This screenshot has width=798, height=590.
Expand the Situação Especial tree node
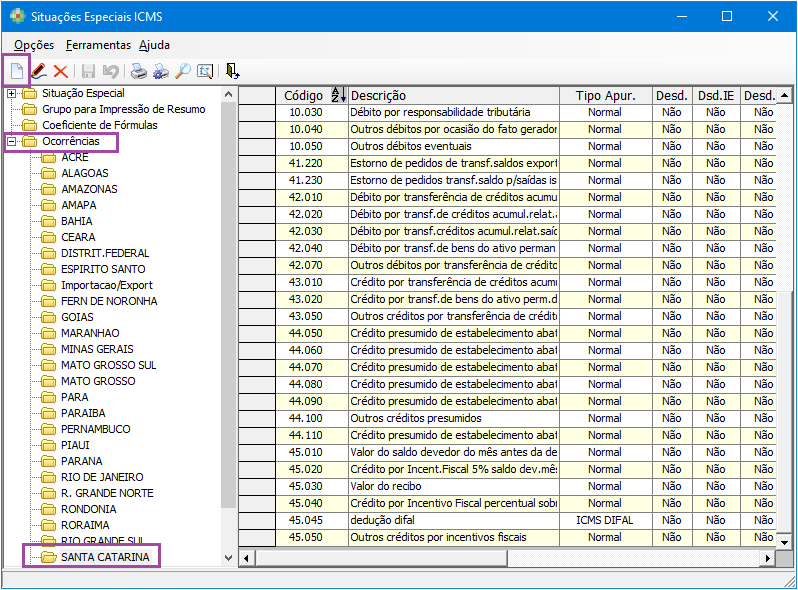click(x=12, y=94)
